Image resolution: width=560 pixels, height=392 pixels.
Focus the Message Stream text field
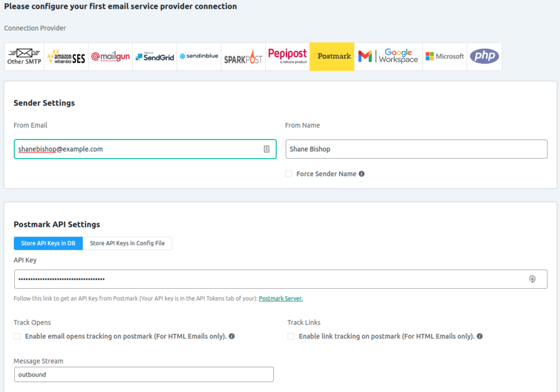pyautogui.click(x=144, y=375)
